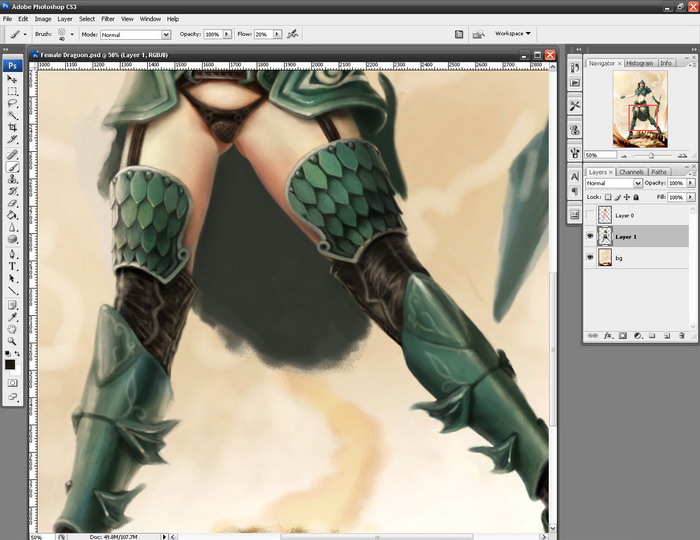700x540 pixels.
Task: Select the Lasso tool
Action: (12, 104)
